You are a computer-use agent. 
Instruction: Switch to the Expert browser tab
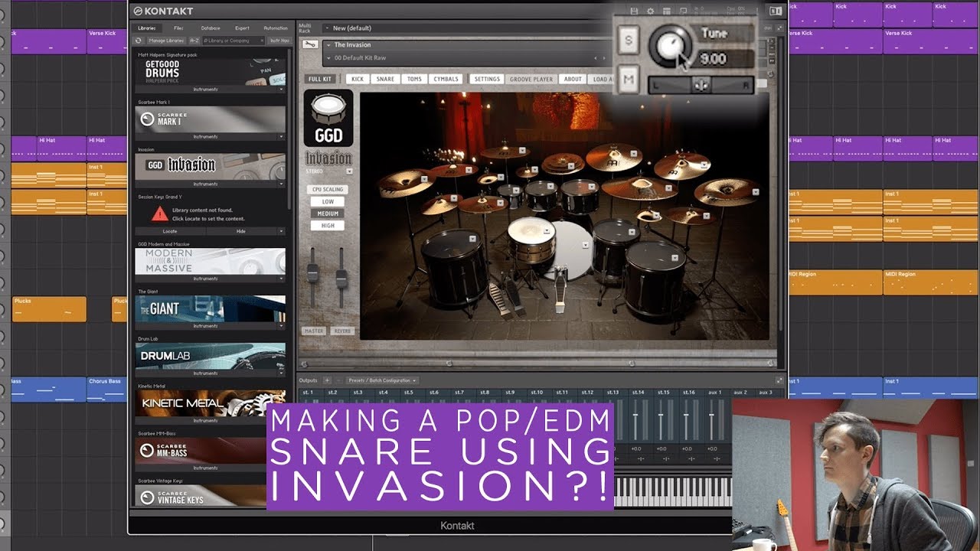(x=242, y=28)
